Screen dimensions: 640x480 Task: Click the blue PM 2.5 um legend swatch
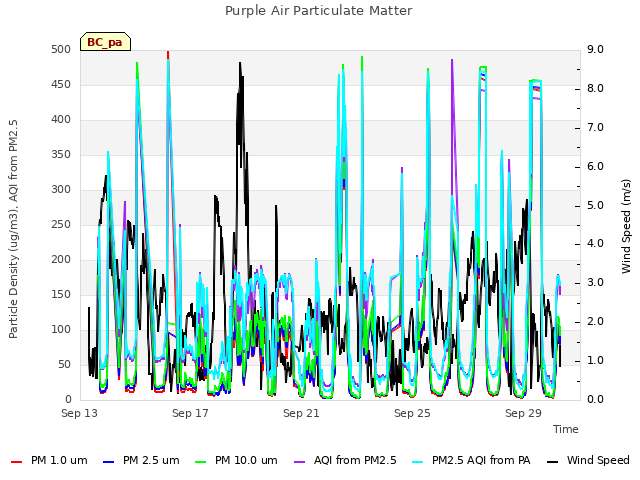(x=108, y=462)
